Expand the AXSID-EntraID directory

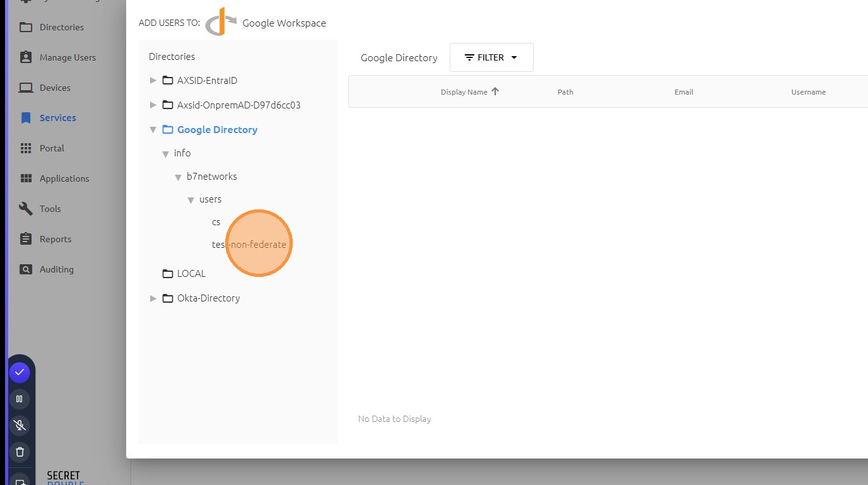(x=153, y=81)
